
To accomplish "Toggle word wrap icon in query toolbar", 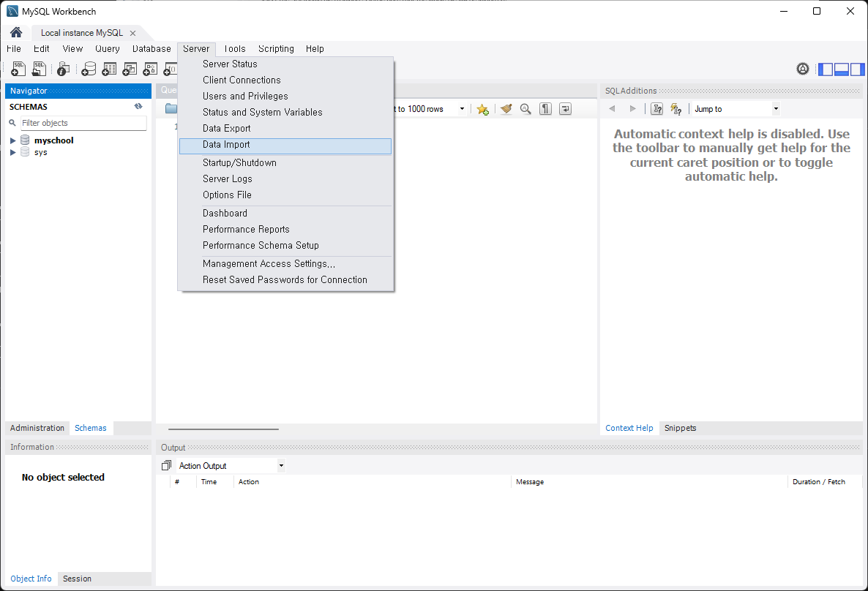I will point(565,109).
